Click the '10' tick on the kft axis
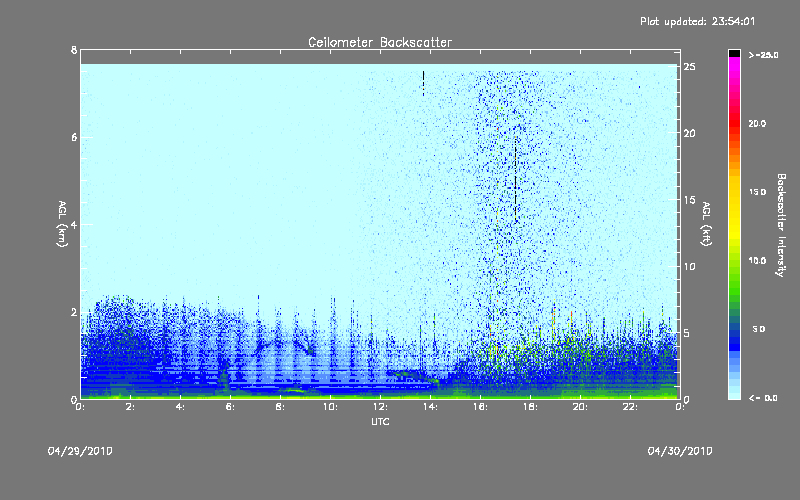 coord(689,266)
